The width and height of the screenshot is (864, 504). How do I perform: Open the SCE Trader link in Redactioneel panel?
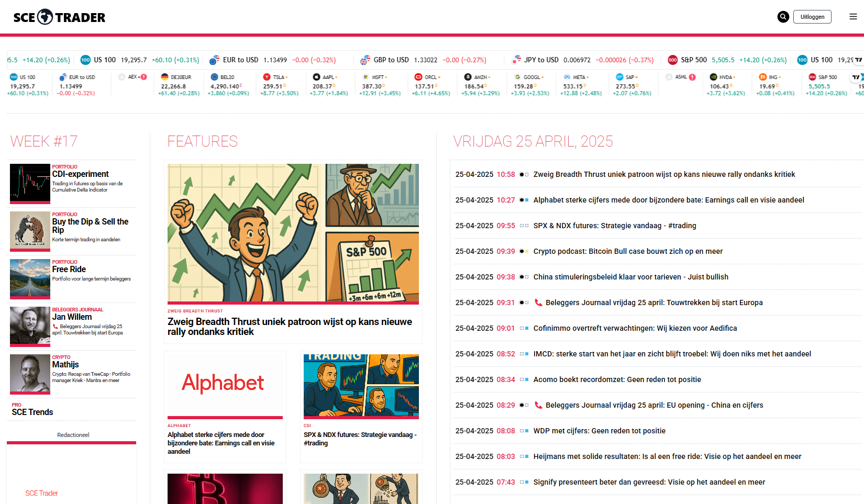[x=42, y=493]
